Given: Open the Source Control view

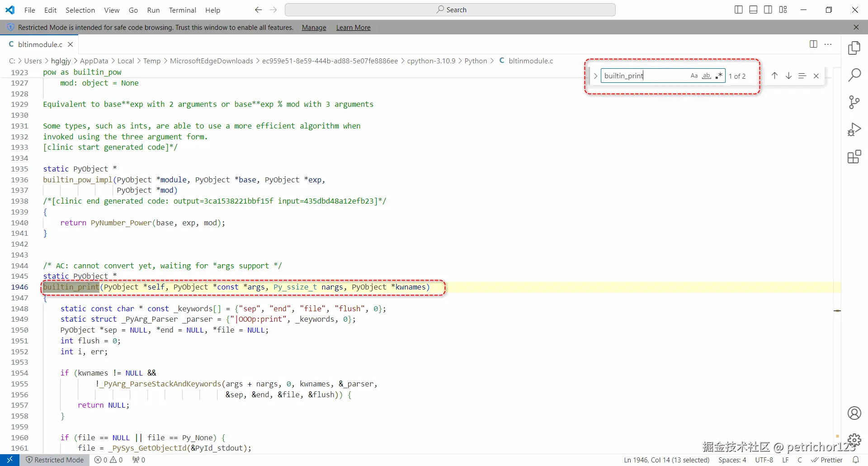Looking at the screenshot, I should [x=854, y=102].
